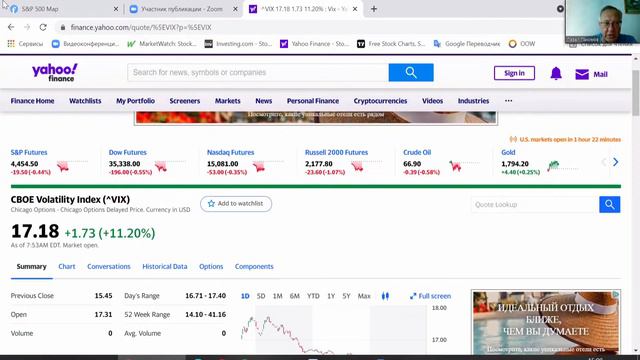Viewport: 640px width, 360px height.
Task: Set chart range to 1Y
Action: 331,296
